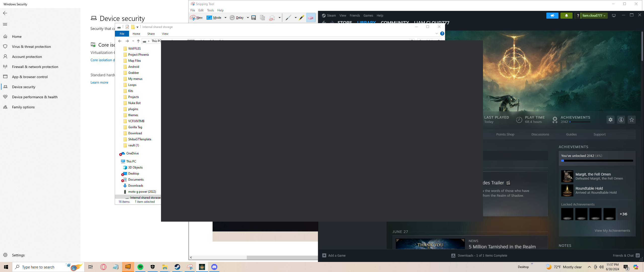This screenshot has width=644, height=272.
Task: Open the Tools menu in Snipping Tool
Action: pos(210,10)
